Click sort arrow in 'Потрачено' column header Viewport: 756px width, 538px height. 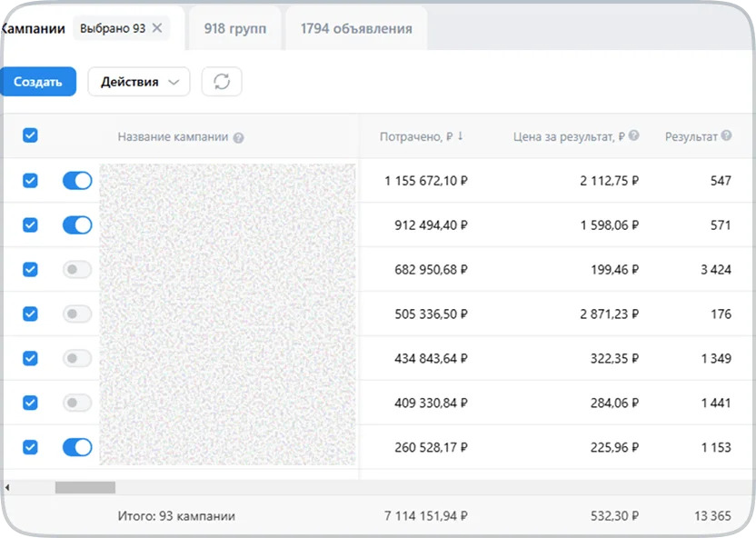tap(461, 136)
